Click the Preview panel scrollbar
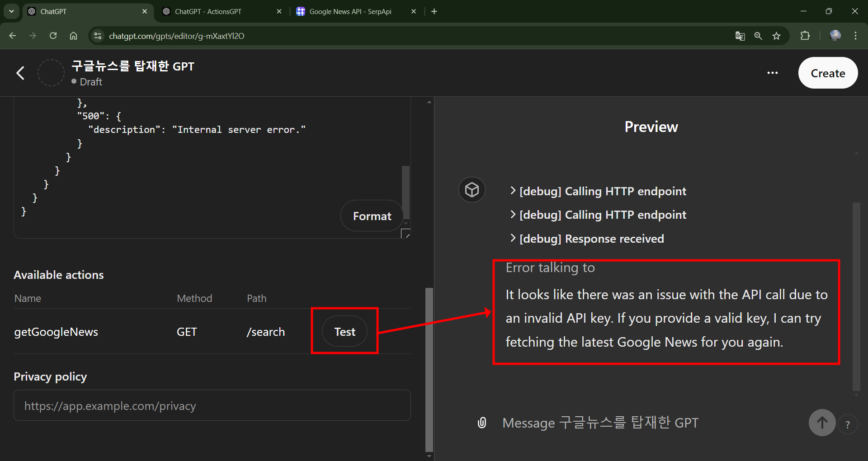The image size is (868, 461). [x=856, y=296]
